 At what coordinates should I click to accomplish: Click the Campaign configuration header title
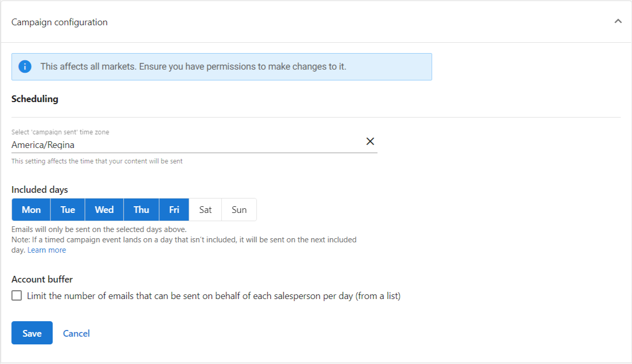59,22
